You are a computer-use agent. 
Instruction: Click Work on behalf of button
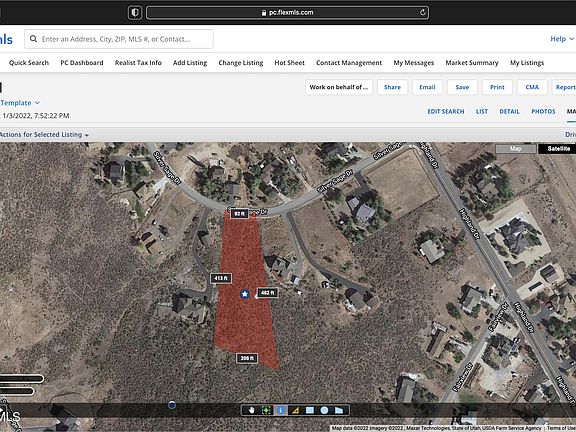(x=339, y=87)
